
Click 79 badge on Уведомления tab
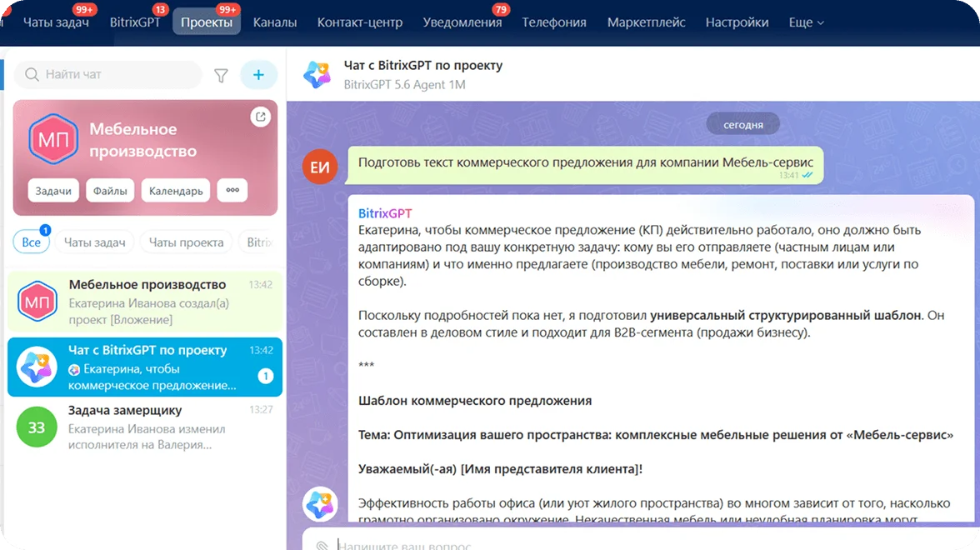501,9
